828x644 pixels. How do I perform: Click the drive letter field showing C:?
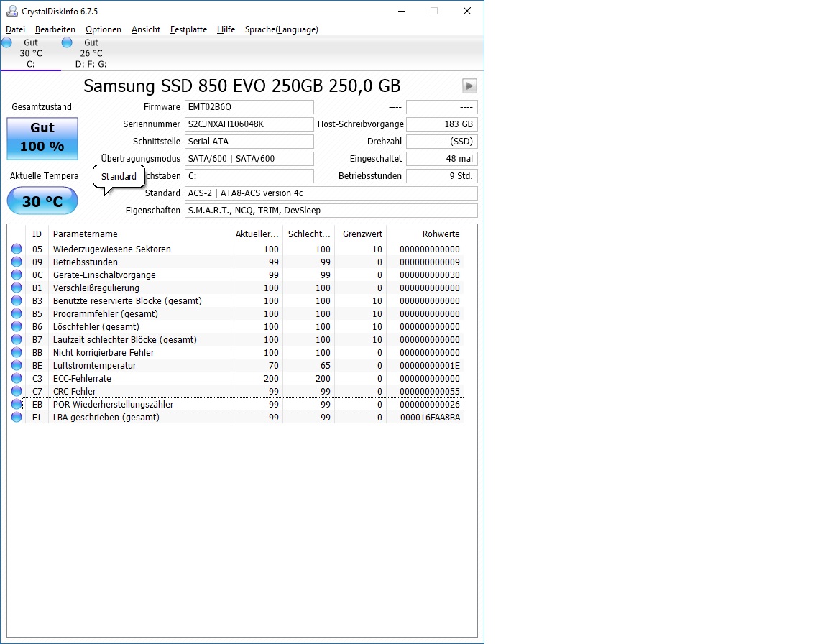point(249,176)
